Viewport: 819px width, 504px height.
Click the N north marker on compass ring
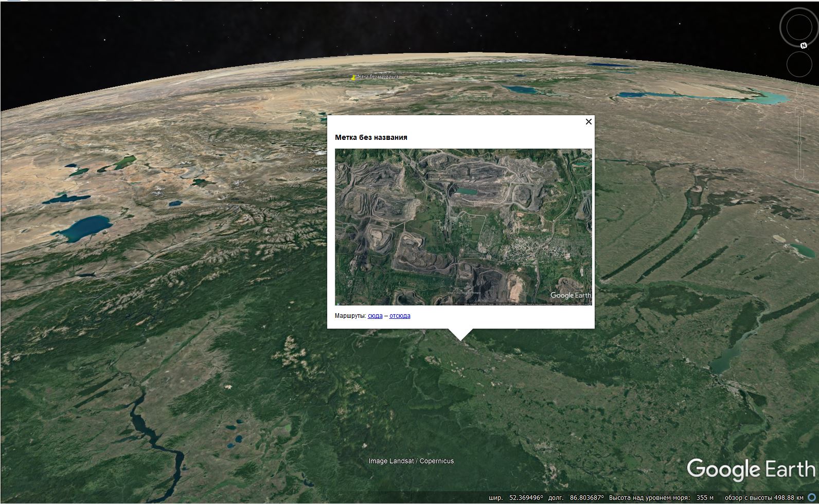tap(803, 45)
